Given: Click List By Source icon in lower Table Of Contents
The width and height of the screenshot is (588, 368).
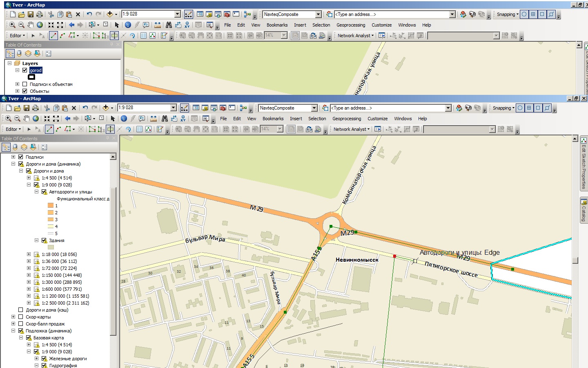Looking at the screenshot, I should click(15, 147).
